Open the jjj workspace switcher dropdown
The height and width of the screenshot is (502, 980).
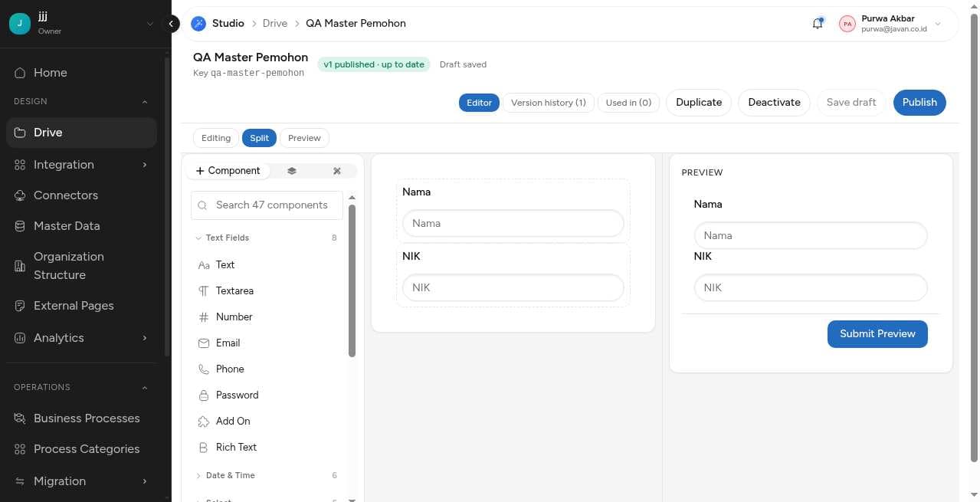[150, 24]
